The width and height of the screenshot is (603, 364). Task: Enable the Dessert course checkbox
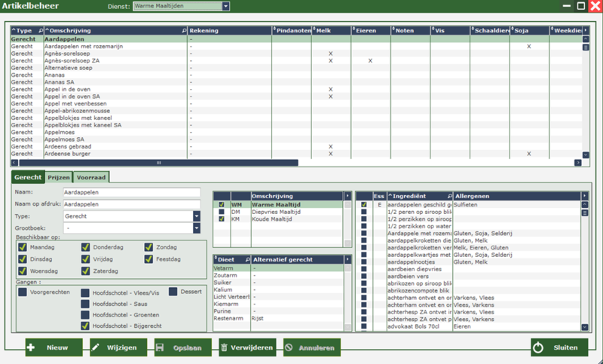pos(173,292)
